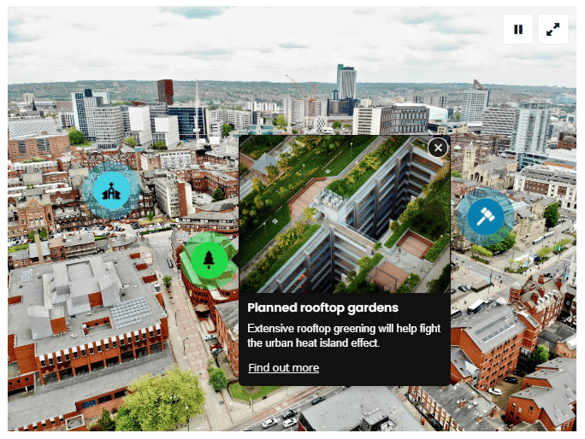Click the dark red tower on the skyline
This screenshot has height=439, width=585.
(165, 92)
